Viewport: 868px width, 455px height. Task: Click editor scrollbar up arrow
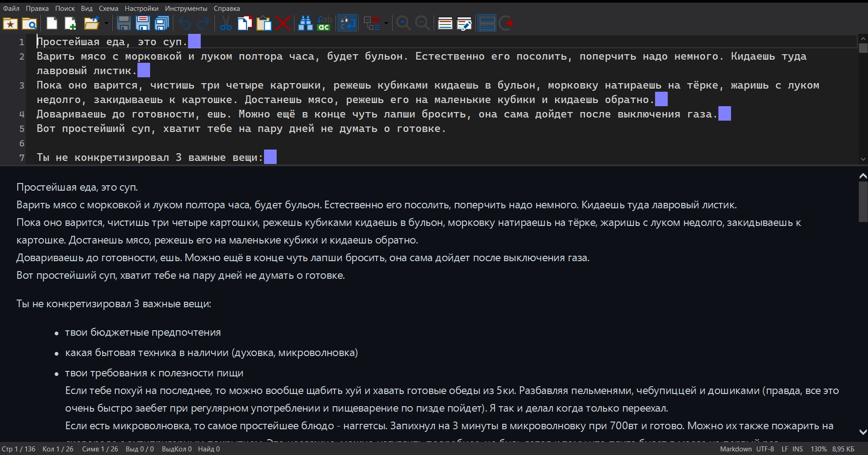click(x=863, y=39)
